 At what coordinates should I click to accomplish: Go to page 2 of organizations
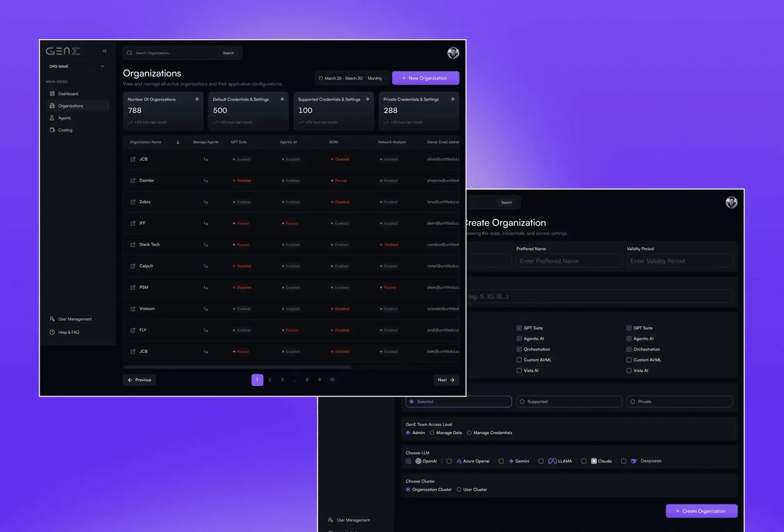[270, 380]
